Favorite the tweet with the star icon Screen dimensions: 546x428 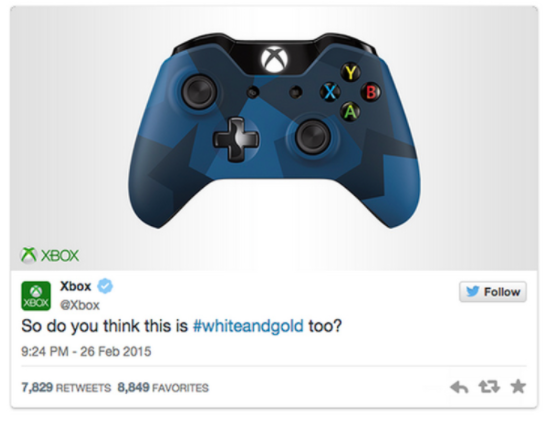518,386
